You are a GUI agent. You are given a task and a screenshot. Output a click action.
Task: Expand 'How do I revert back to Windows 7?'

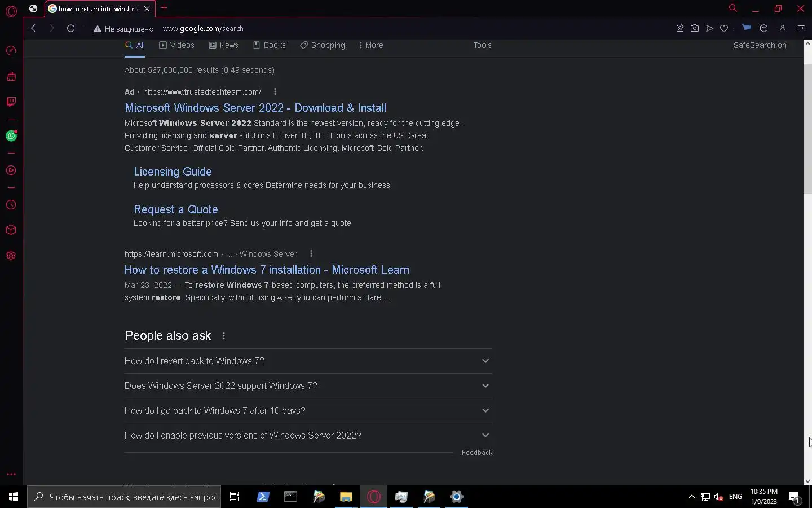[x=308, y=361]
